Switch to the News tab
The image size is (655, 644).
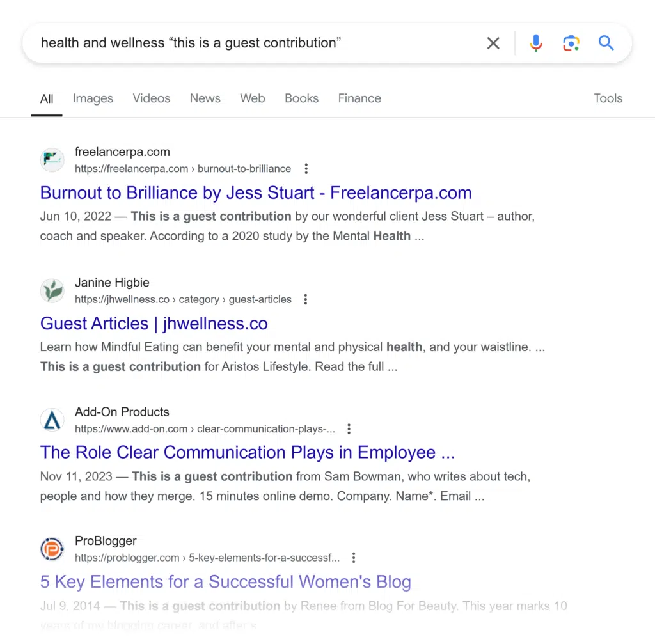[x=205, y=98]
